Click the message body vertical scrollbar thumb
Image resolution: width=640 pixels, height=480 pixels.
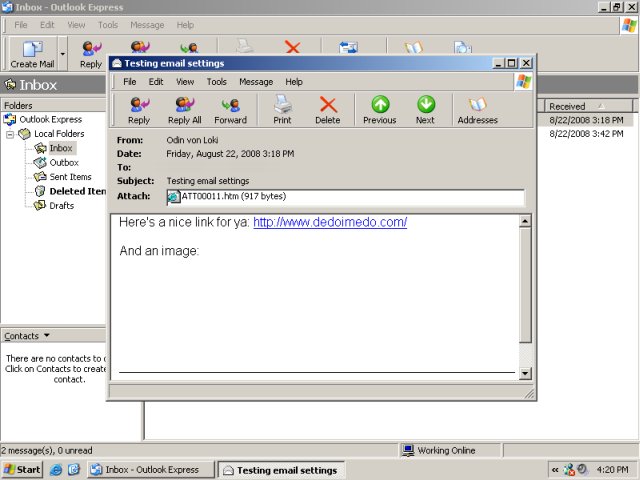pos(525,285)
